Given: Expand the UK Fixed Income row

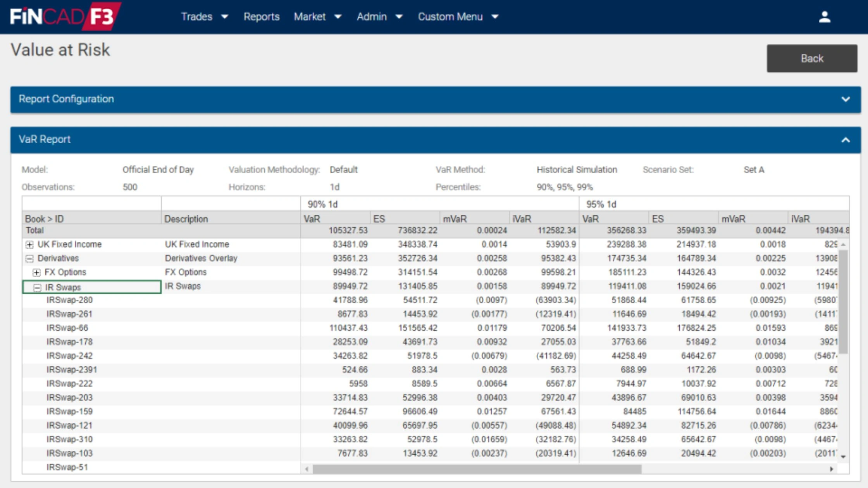Looking at the screenshot, I should pos(29,245).
